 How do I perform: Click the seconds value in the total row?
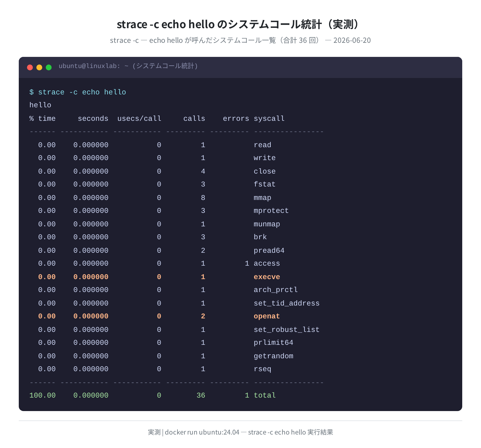(91, 395)
